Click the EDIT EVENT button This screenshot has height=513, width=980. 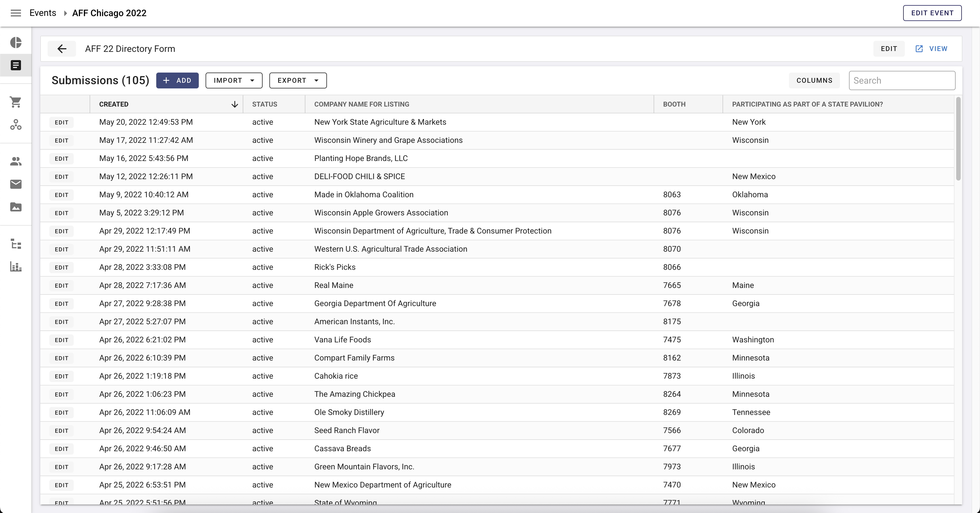pyautogui.click(x=932, y=12)
